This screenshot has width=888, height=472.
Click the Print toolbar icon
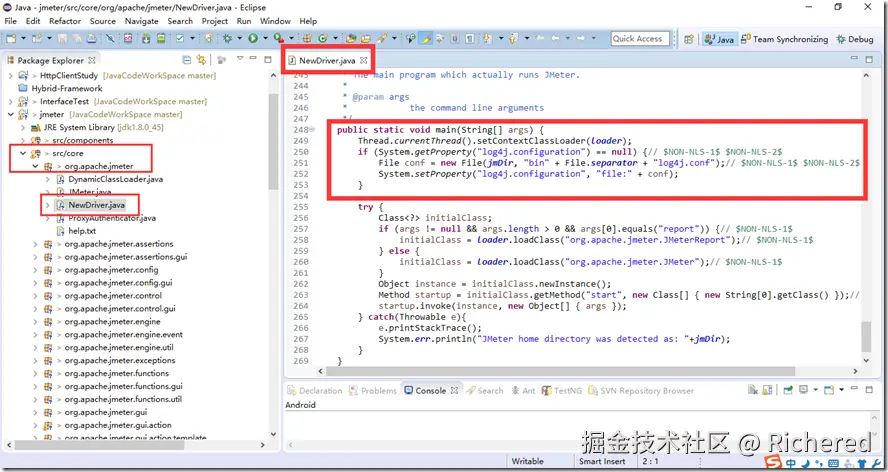coord(91,39)
